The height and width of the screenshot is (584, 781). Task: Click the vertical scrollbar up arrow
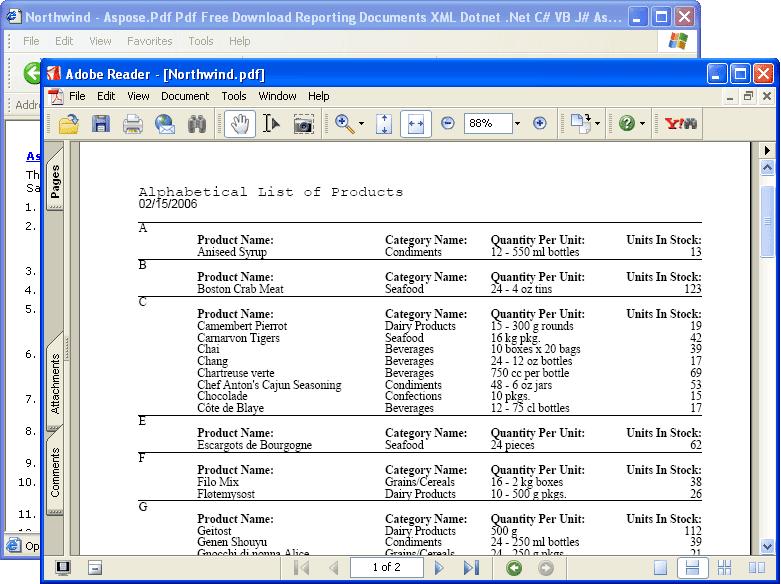point(767,168)
